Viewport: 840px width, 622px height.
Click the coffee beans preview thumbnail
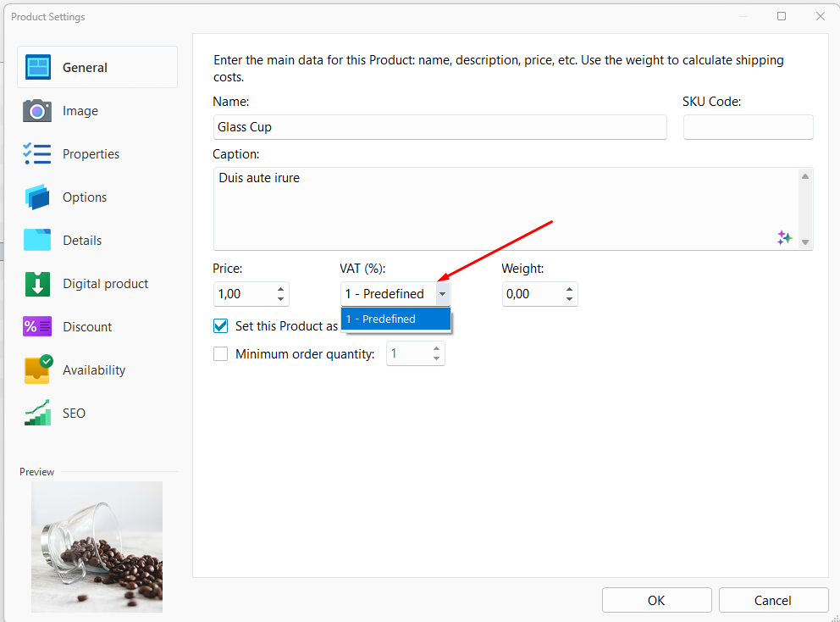97,547
